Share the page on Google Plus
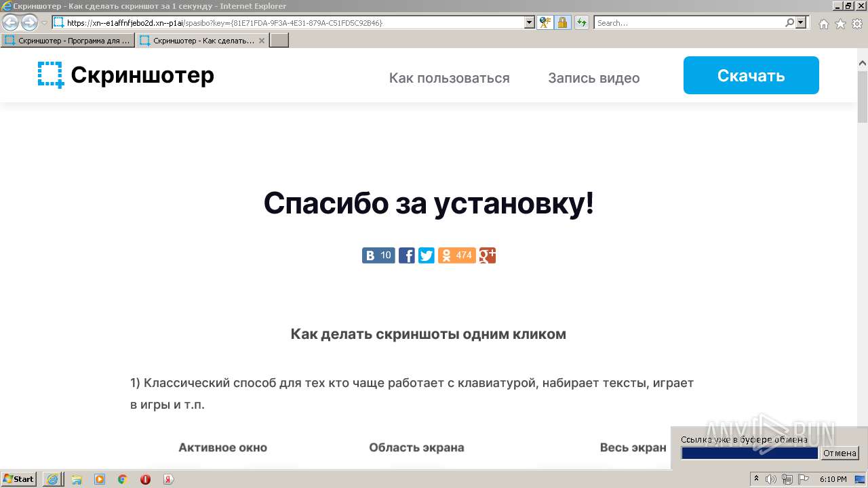 488,256
